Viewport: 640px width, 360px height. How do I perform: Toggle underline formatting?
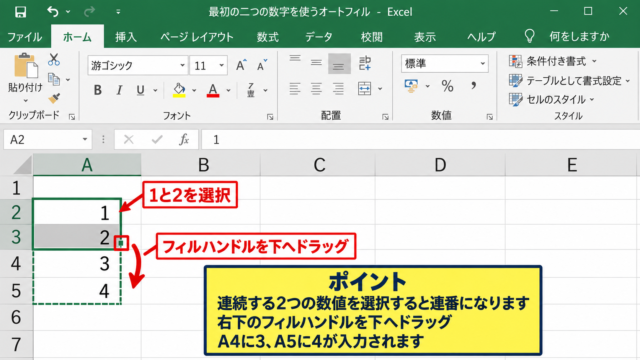(140, 90)
